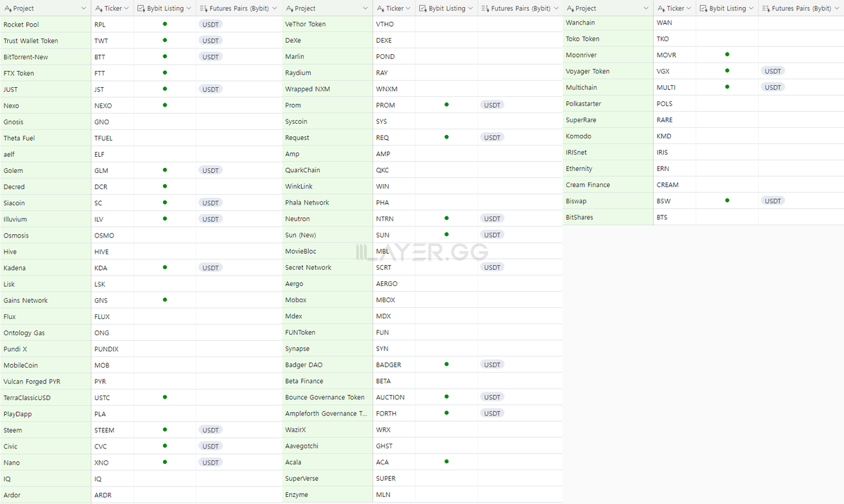The image size is (844, 504).
Task: Click the list icon in Futures Pairs header above WAN row
Action: pos(766,8)
